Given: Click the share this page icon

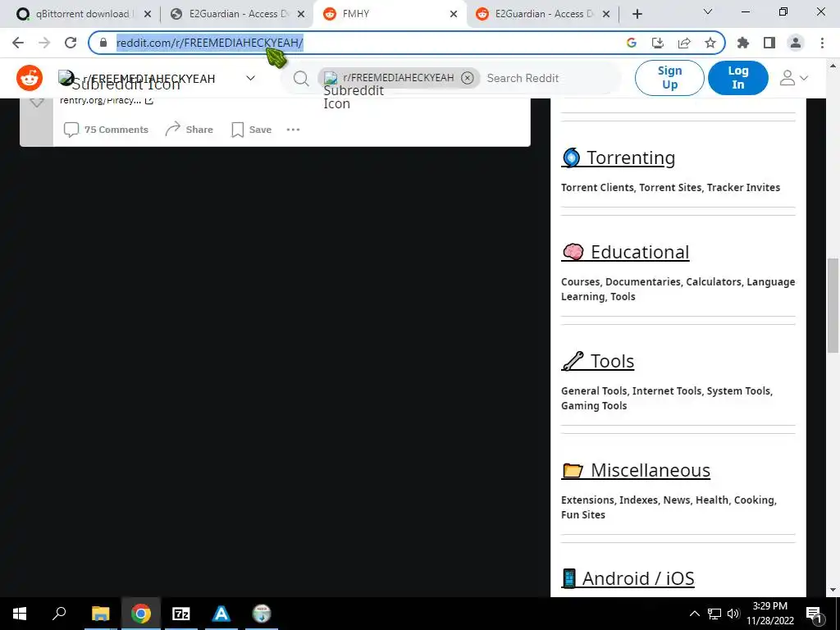Looking at the screenshot, I should (x=684, y=43).
